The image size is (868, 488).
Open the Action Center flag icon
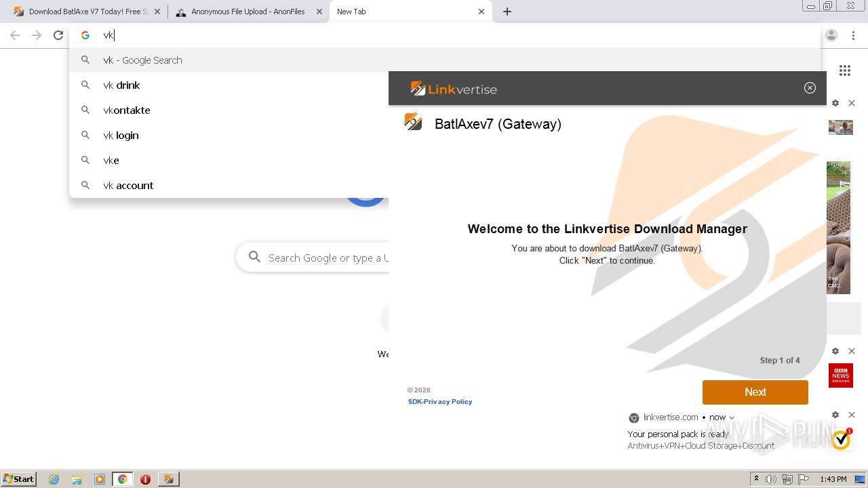click(804, 479)
